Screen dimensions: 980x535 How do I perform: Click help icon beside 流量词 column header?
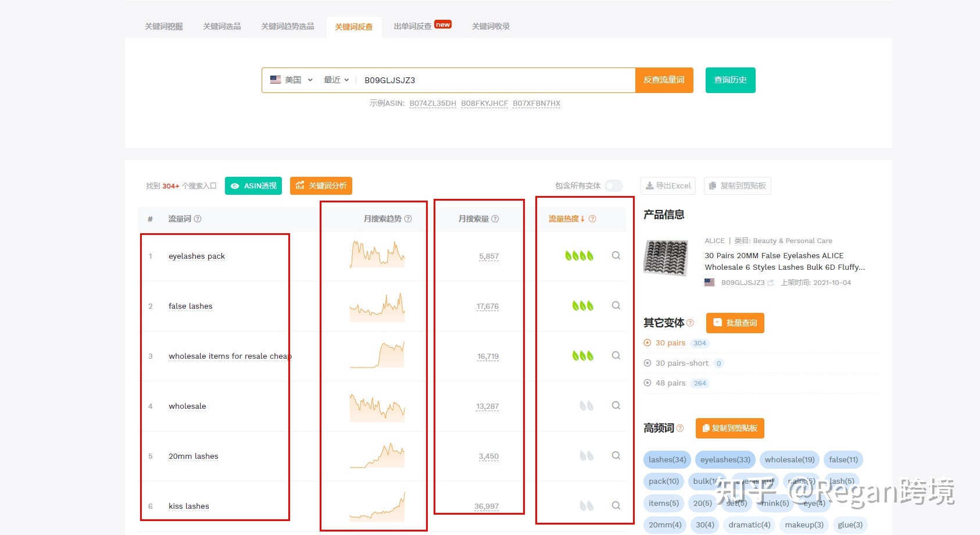(198, 219)
